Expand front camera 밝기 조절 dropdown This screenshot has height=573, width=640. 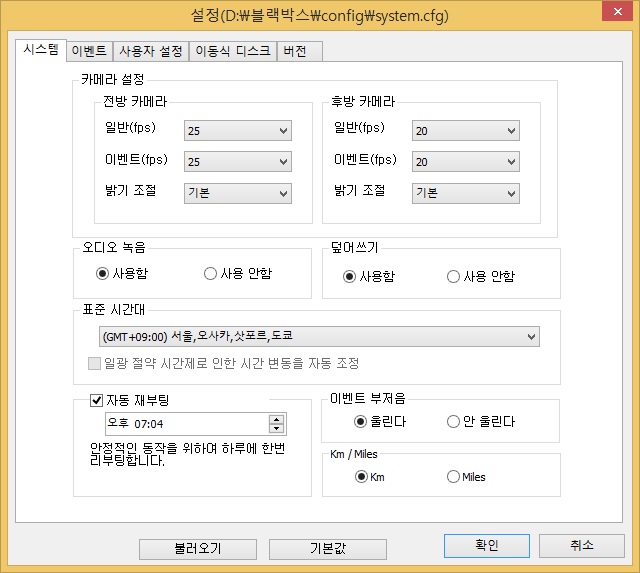click(x=237, y=193)
